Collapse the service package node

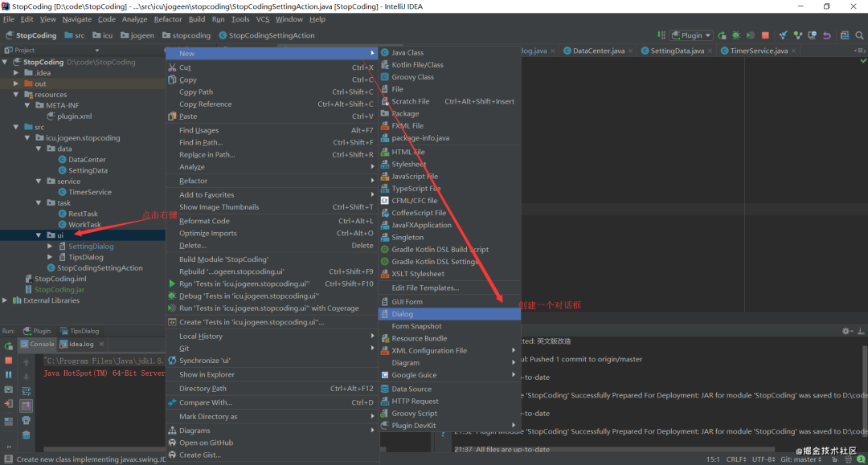[x=39, y=182]
